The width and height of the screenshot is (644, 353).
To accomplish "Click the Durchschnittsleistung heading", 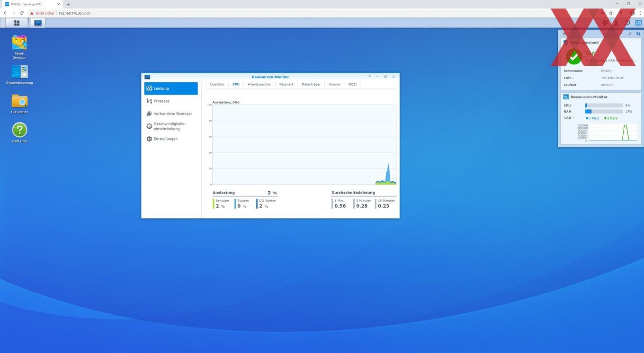I will tap(353, 193).
